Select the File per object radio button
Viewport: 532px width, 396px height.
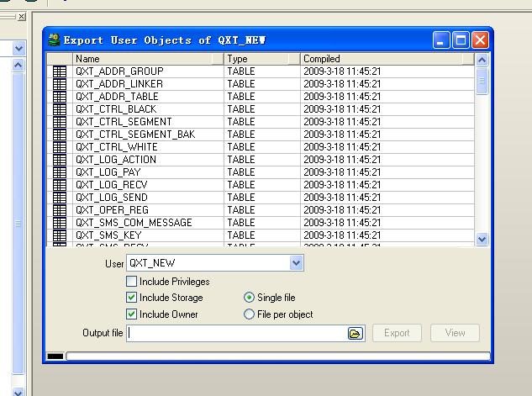click(249, 314)
